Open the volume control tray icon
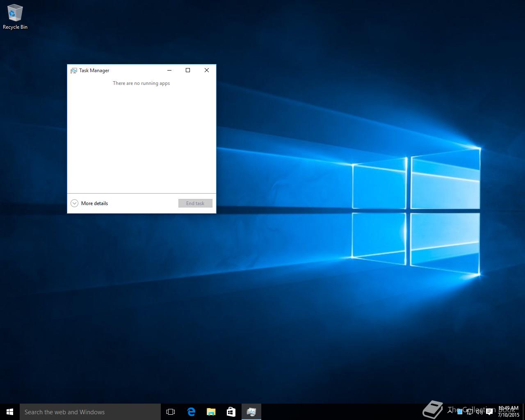Viewport: 525px width, 420px height. click(x=479, y=412)
